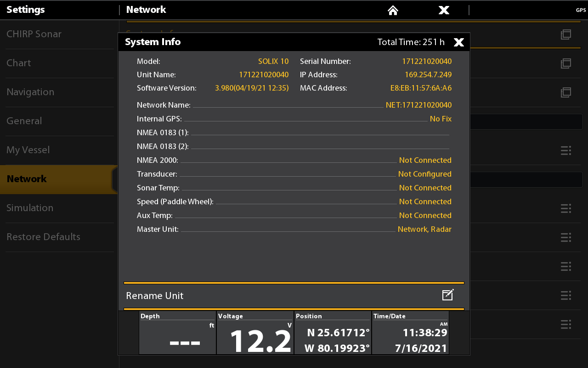Click the Position data box
Screen dimensions: 588x368
[x=333, y=333]
